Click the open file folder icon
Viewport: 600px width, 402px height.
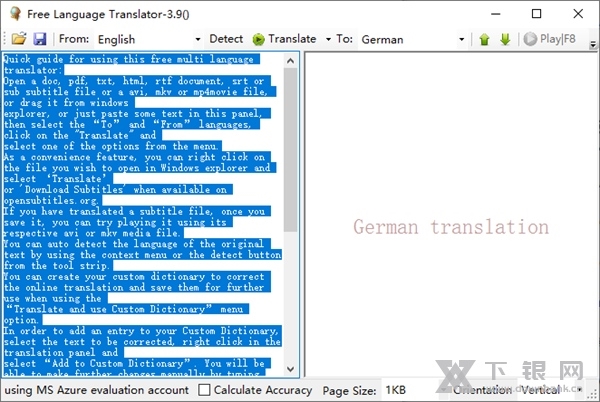point(18,39)
